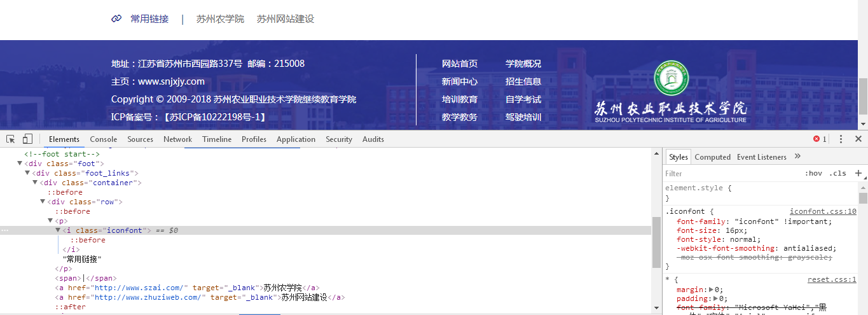Open the Console tab
Viewport: 868px width, 315px height.
[103, 139]
